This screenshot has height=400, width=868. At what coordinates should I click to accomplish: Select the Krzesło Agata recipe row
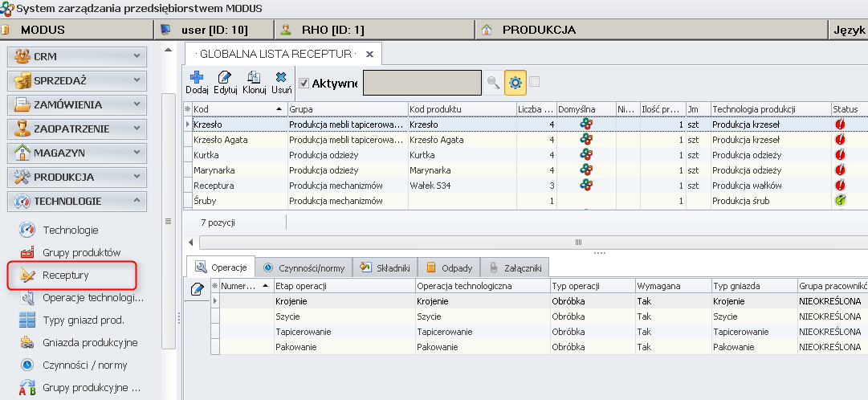pos(525,140)
